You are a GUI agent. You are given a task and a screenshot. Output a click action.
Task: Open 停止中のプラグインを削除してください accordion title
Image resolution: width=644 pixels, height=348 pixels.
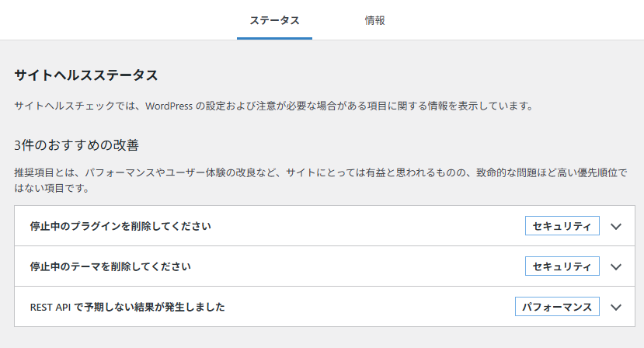120,226
